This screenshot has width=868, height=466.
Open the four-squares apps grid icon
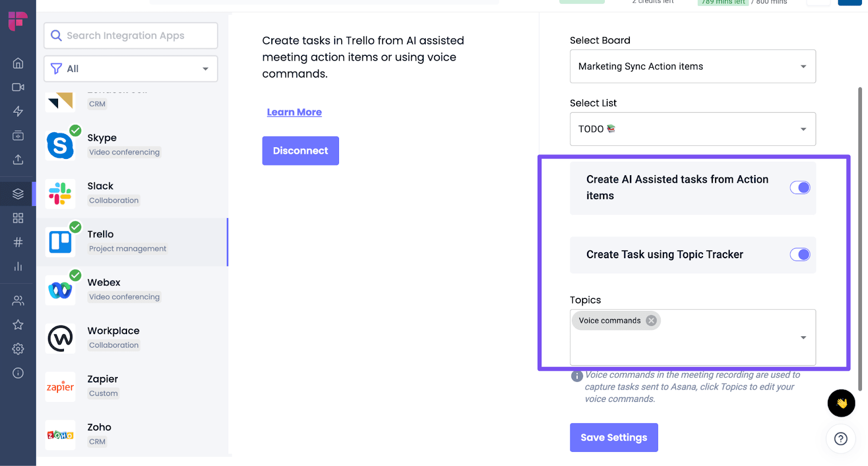pyautogui.click(x=18, y=218)
